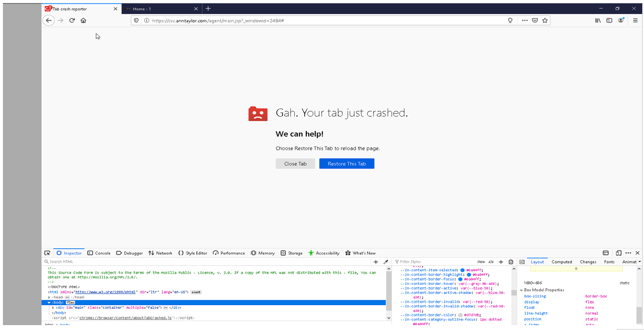The image size is (644, 330).
Task: Switch to the Changes sidebar tab
Action: pyautogui.click(x=588, y=262)
